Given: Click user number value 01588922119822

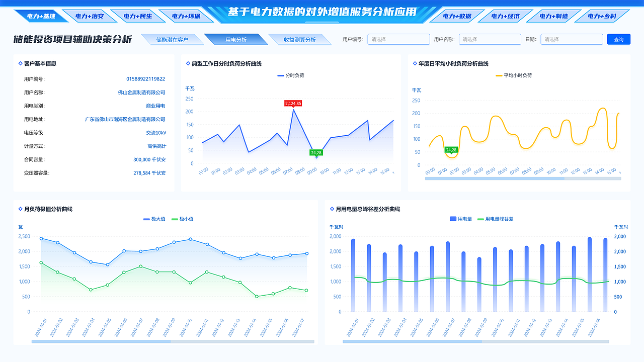Looking at the screenshot, I should pyautogui.click(x=146, y=79).
